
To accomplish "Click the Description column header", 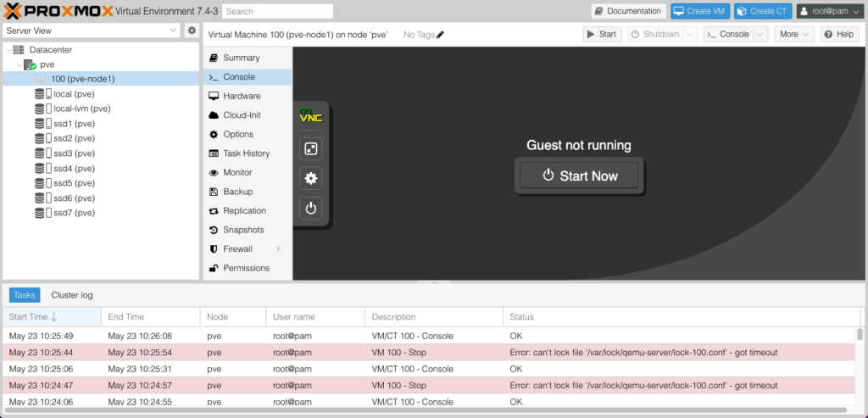I will (x=434, y=317).
